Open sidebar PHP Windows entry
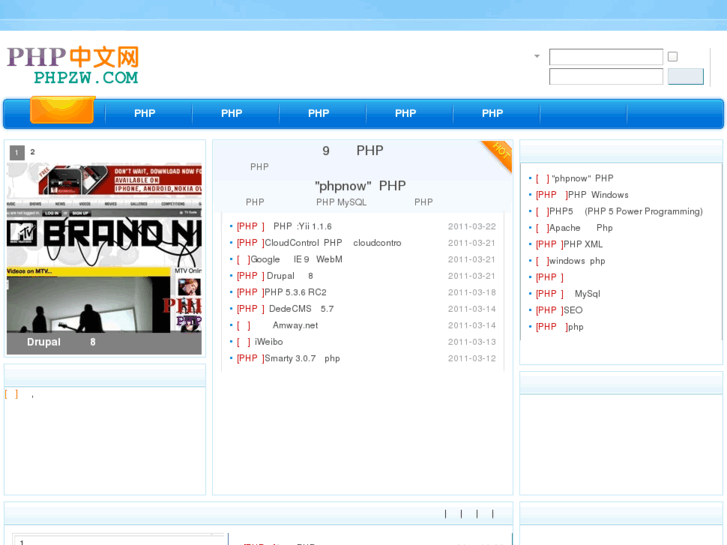Screen dimensions: 727x545 click(x=598, y=195)
